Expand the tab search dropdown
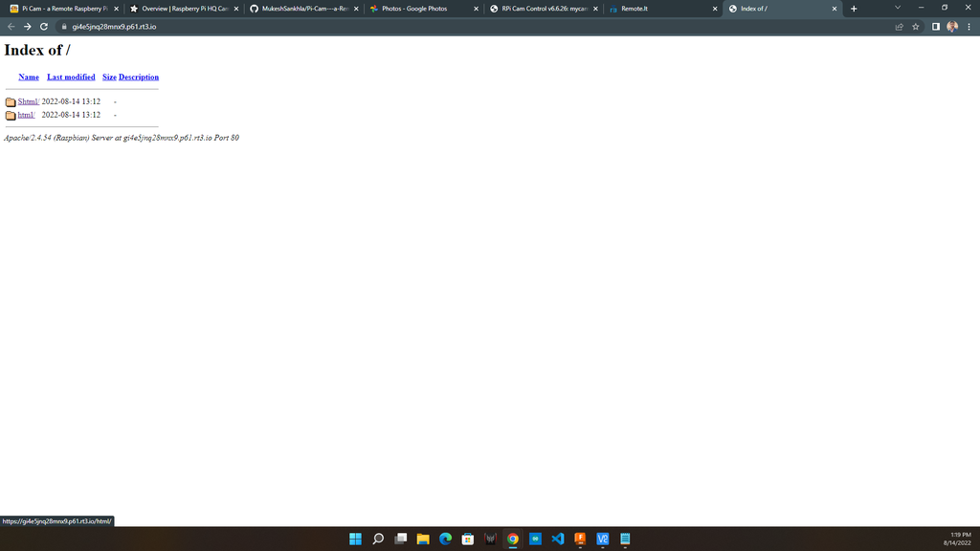The width and height of the screenshot is (980, 551). pyautogui.click(x=898, y=8)
